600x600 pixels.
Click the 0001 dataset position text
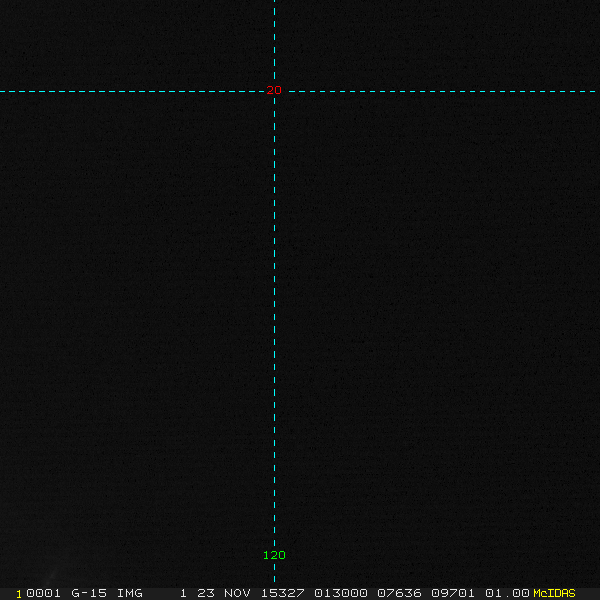(x=43, y=593)
